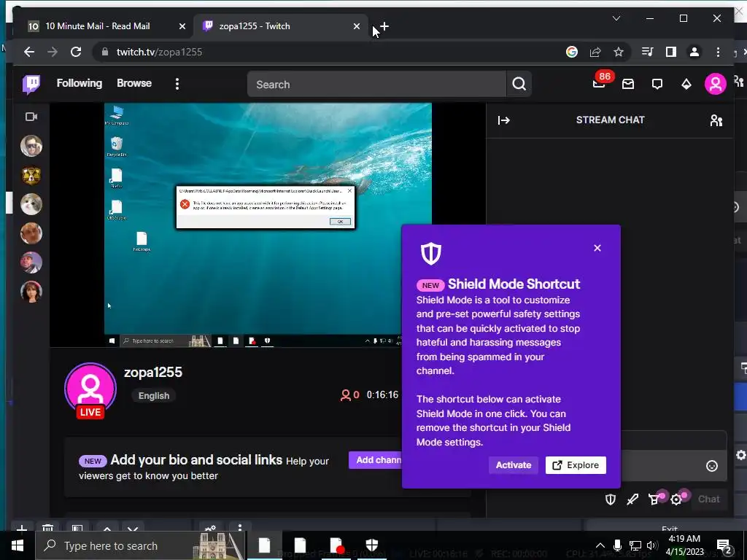Image resolution: width=747 pixels, height=560 pixels.
Task: Show hidden system tray icons
Action: coord(600,545)
